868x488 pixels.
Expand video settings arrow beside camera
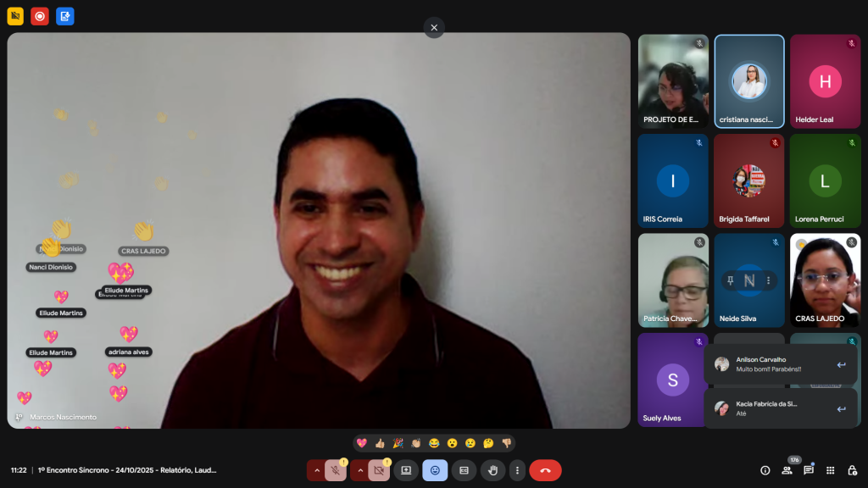360,470
